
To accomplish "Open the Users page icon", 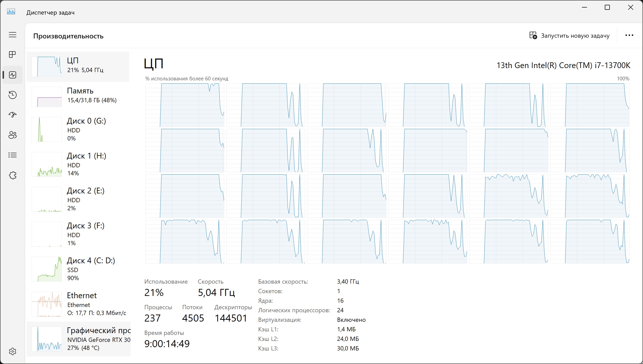I will point(12,135).
